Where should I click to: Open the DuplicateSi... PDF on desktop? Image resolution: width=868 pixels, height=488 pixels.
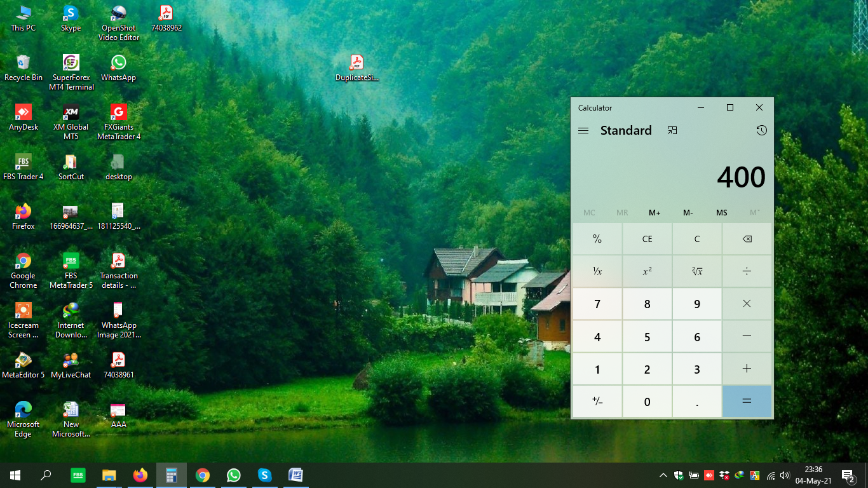[356, 67]
